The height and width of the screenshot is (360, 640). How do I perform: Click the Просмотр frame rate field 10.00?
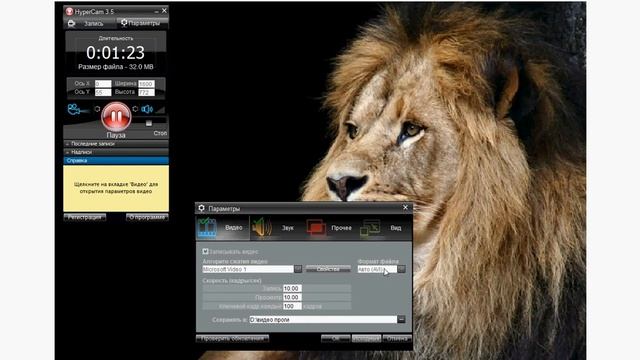click(292, 298)
